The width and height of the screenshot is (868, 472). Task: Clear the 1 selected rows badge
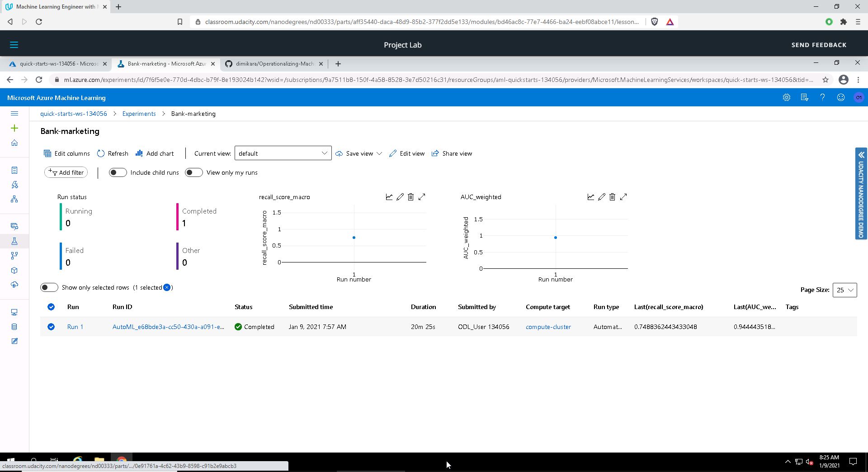coord(167,287)
